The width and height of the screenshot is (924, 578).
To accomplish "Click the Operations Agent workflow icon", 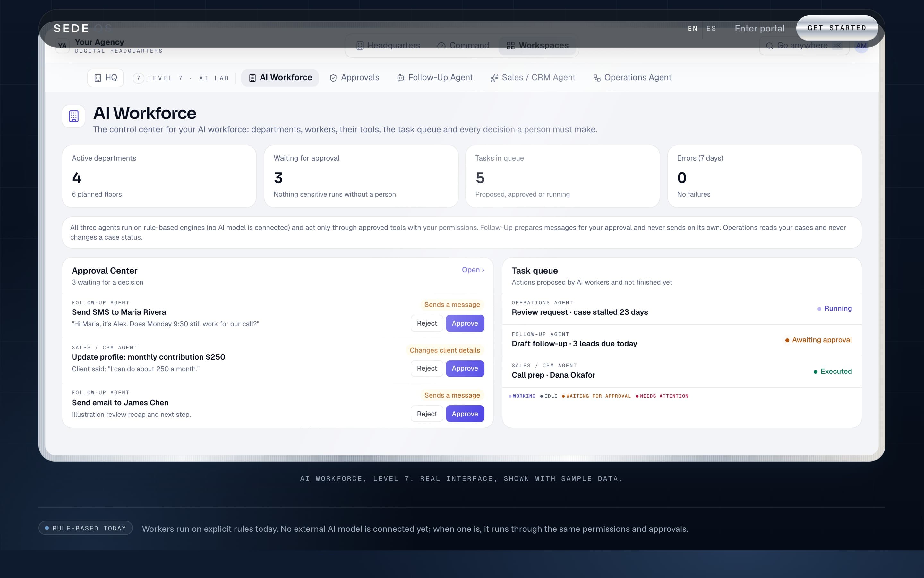I will pos(597,78).
